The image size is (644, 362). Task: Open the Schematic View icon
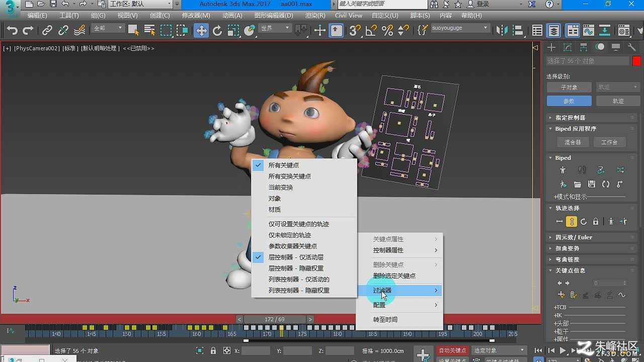pos(605,31)
